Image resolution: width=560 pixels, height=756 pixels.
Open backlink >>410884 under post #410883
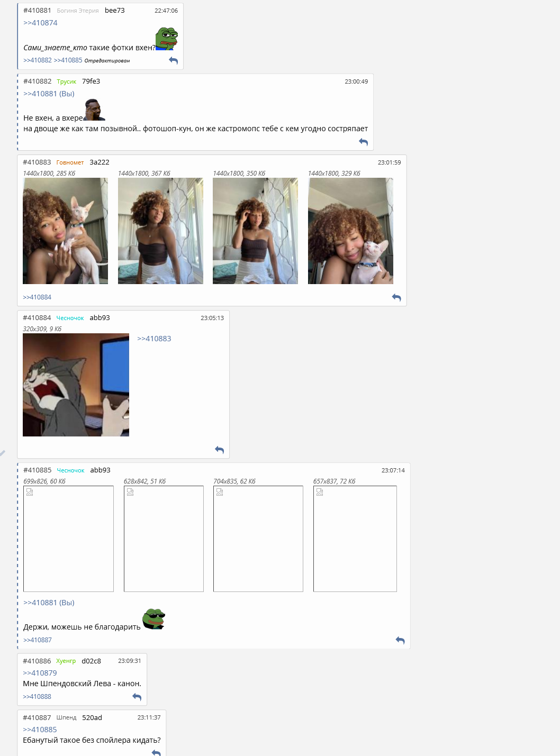click(37, 297)
